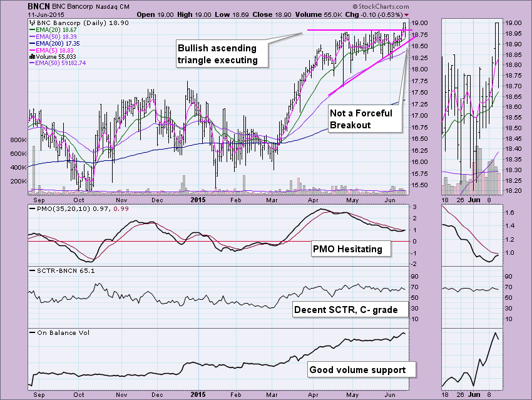Click the Open 19.00 header value
Screen dimensions: 532x400
point(155,14)
